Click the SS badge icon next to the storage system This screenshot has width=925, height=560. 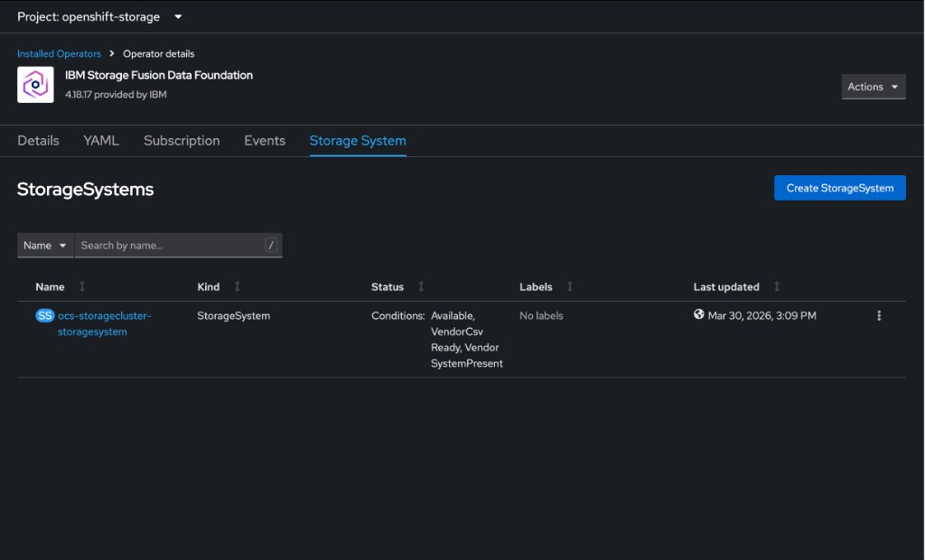pyautogui.click(x=43, y=316)
